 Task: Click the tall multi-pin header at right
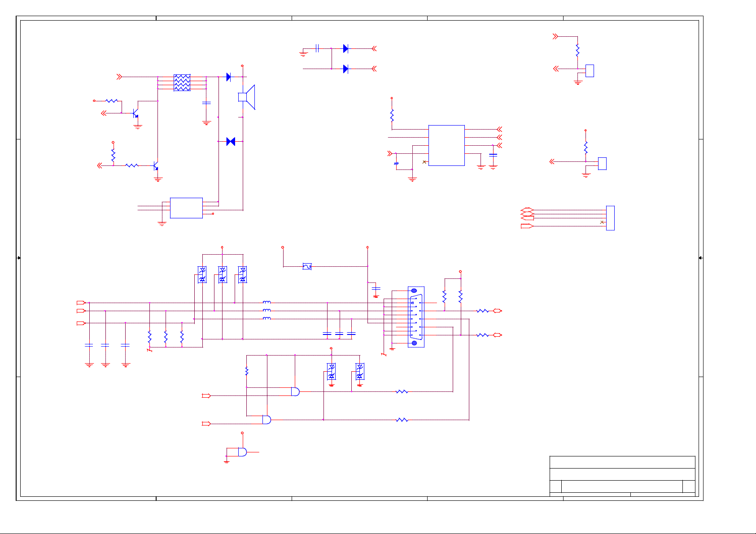click(610, 218)
